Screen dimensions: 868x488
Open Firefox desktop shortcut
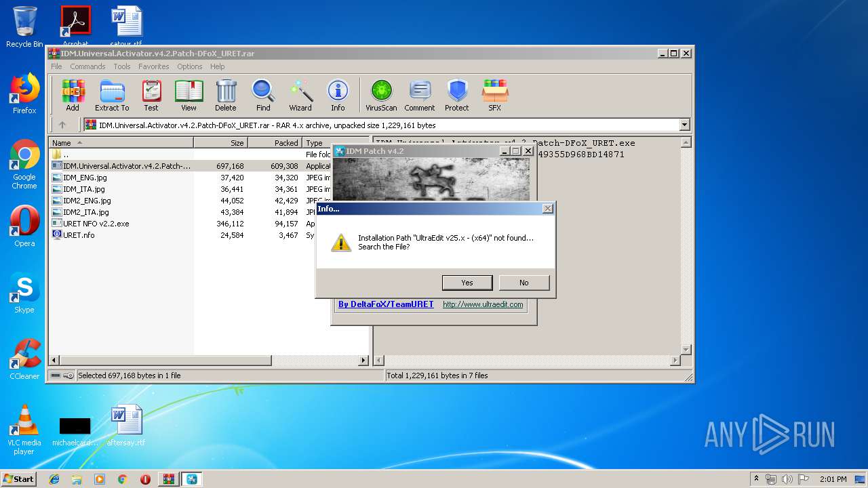pyautogui.click(x=24, y=94)
